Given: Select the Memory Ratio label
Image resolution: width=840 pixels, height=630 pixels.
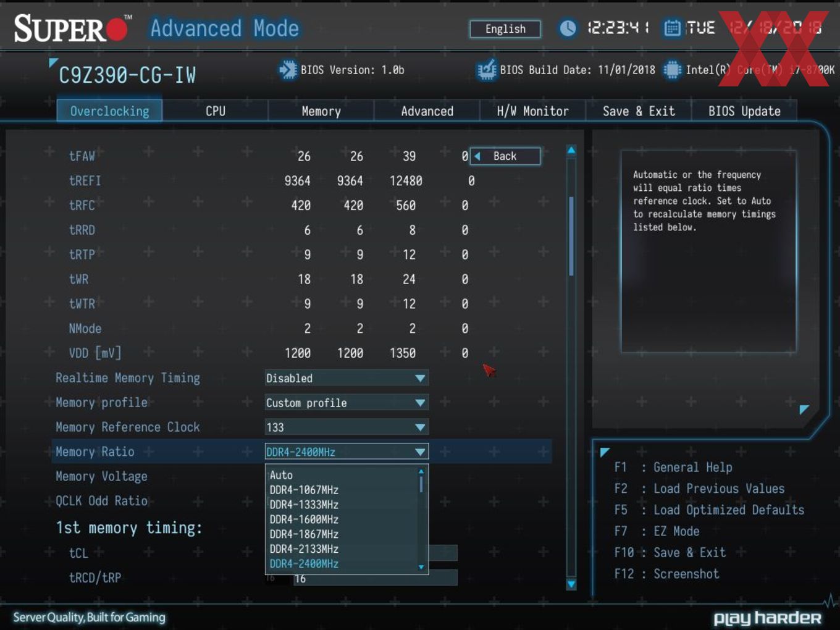Looking at the screenshot, I should 95,451.
